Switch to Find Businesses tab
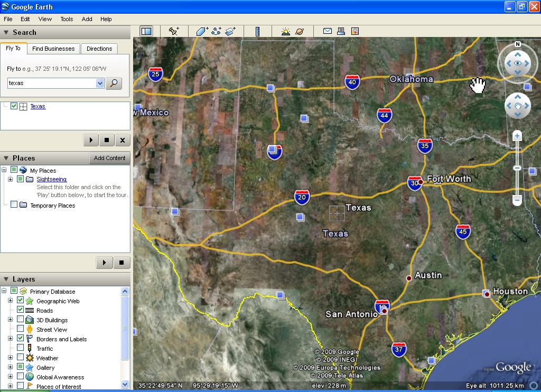 (x=53, y=49)
